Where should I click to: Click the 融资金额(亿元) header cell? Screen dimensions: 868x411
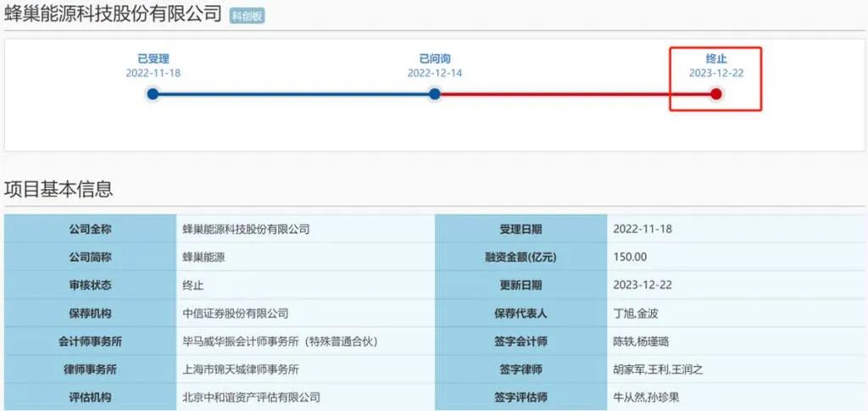521,258
